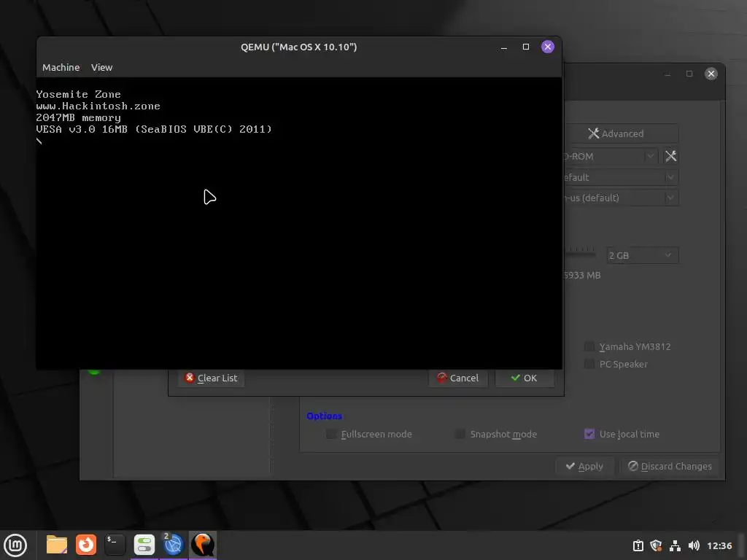
Task: Open the clock showing 12:36
Action: (719, 545)
